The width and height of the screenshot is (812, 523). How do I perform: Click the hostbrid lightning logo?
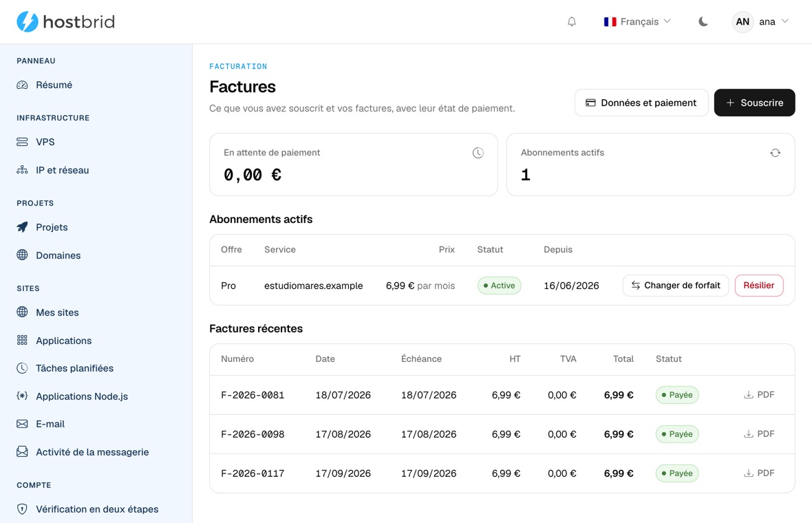[28, 22]
